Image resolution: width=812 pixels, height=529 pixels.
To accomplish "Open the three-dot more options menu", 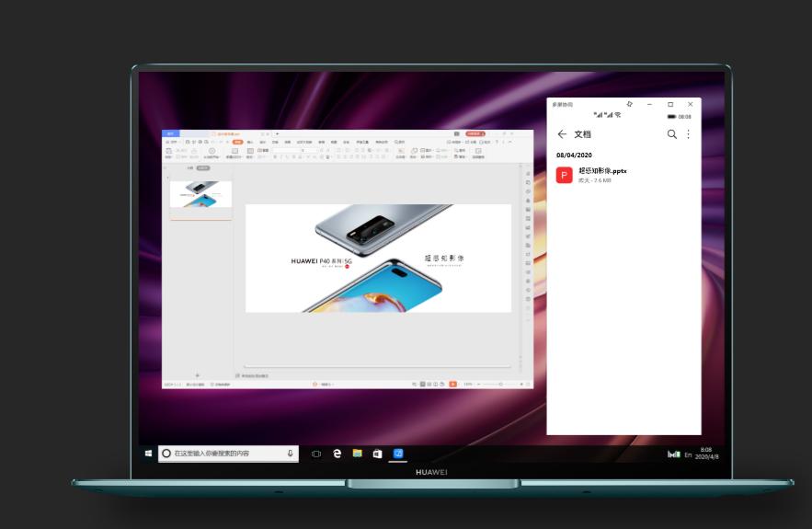I will [688, 134].
